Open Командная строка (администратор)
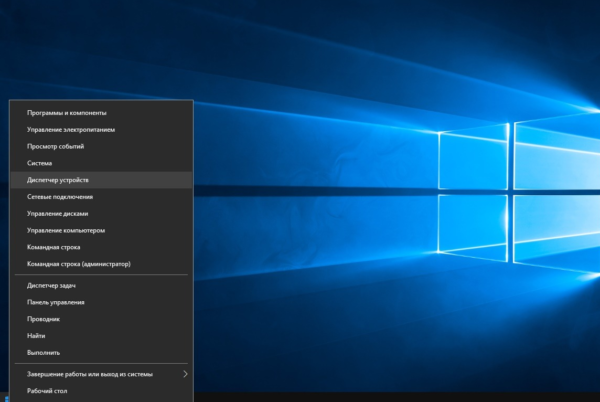600x402 pixels. pos(101,264)
